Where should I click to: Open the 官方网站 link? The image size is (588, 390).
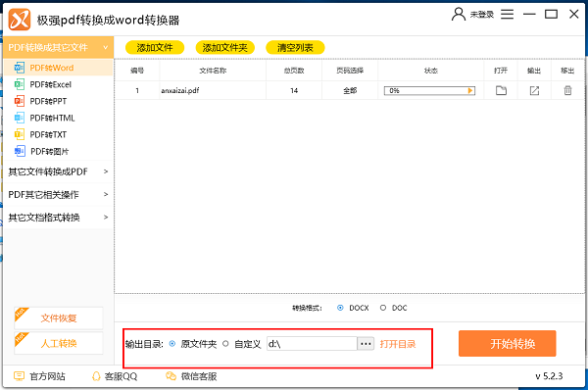click(x=47, y=376)
